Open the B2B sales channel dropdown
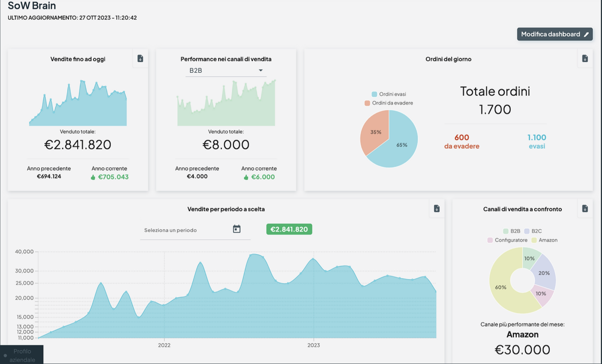The width and height of the screenshot is (602, 364). click(x=226, y=71)
